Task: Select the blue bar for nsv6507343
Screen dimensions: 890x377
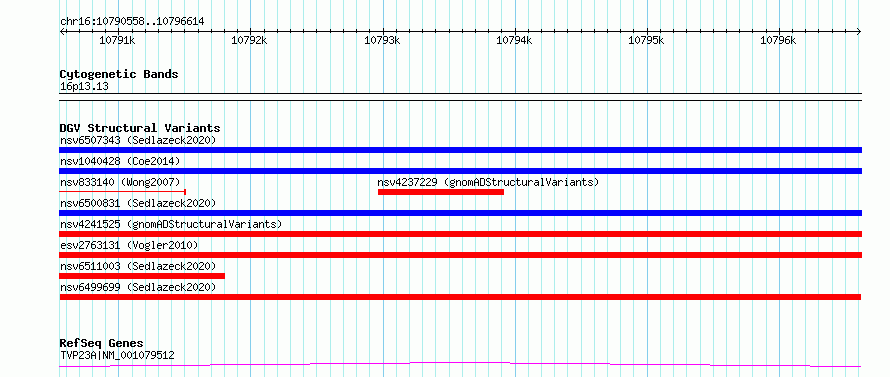Action: tap(460, 150)
